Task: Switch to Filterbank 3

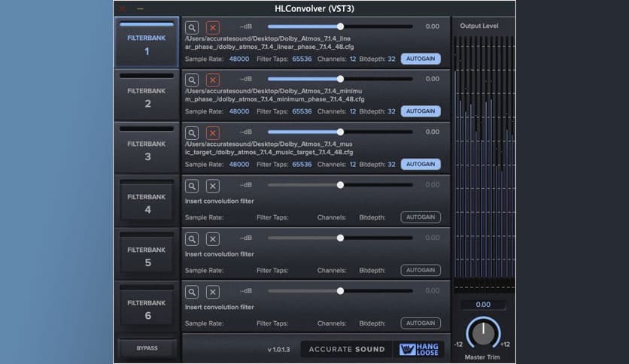Action: coord(147,148)
